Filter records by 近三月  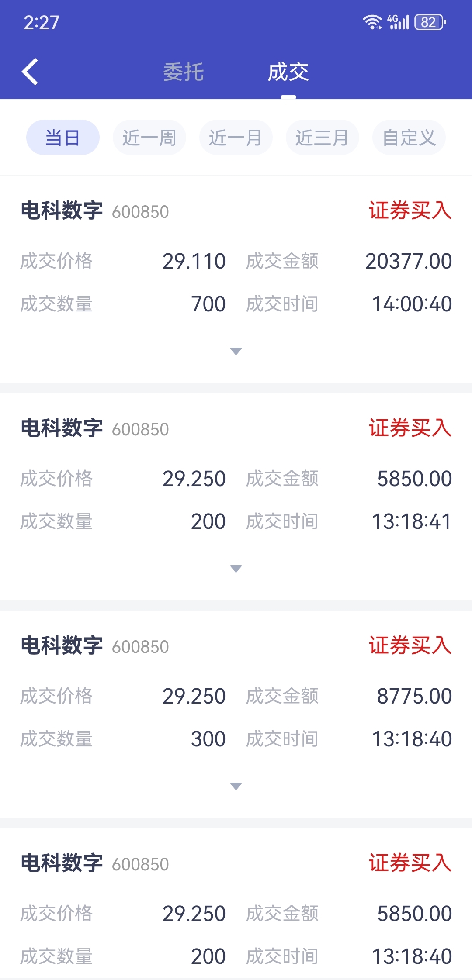323,138
